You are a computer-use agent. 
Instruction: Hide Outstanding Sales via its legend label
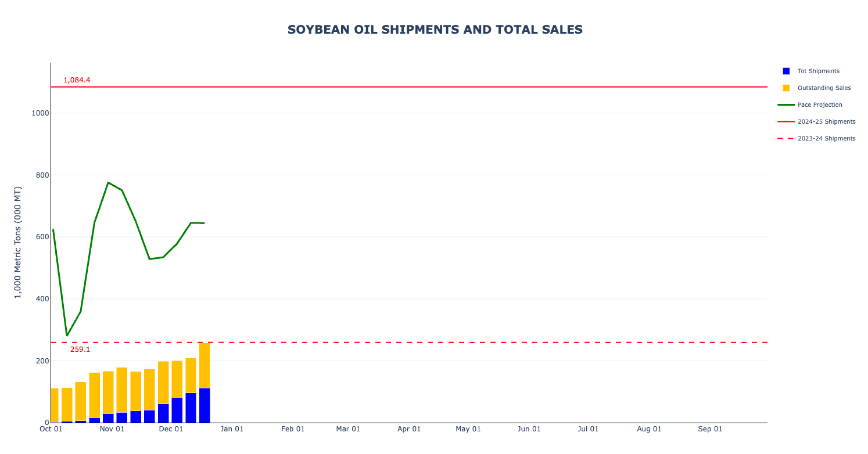coord(824,88)
